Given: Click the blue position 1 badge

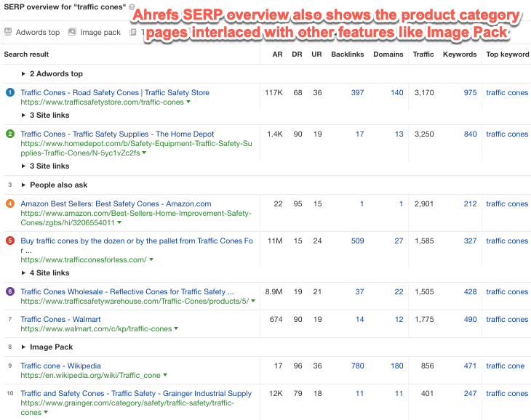Looking at the screenshot, I should click(10, 92).
